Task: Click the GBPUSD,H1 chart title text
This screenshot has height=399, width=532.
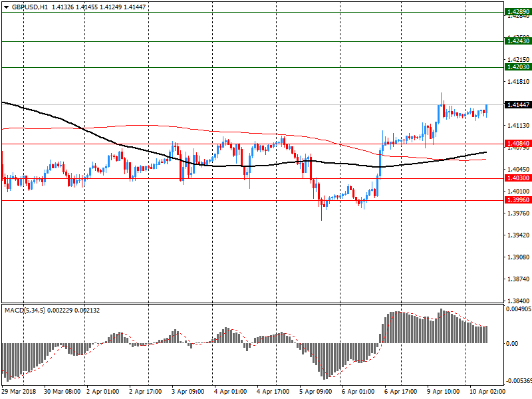Action: (x=30, y=7)
